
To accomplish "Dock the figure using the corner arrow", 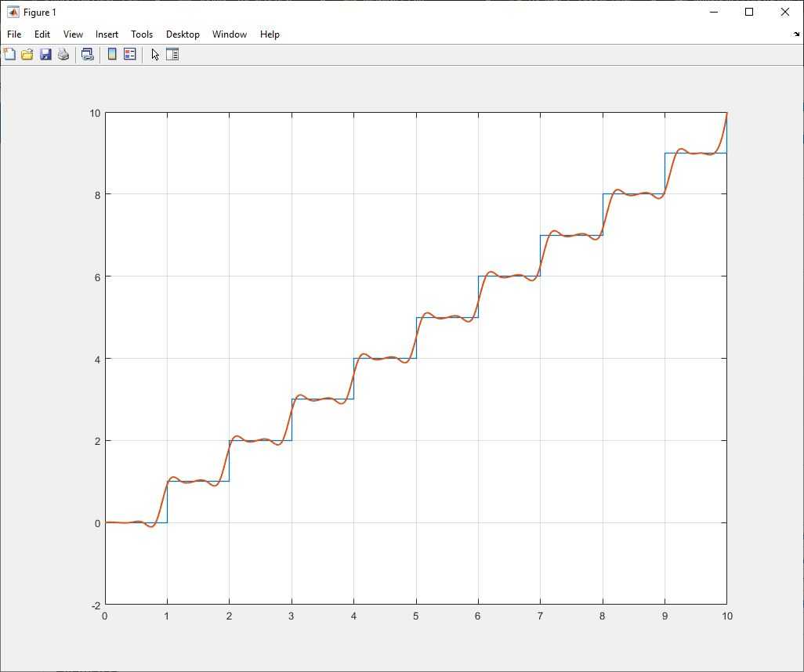I will point(796,34).
